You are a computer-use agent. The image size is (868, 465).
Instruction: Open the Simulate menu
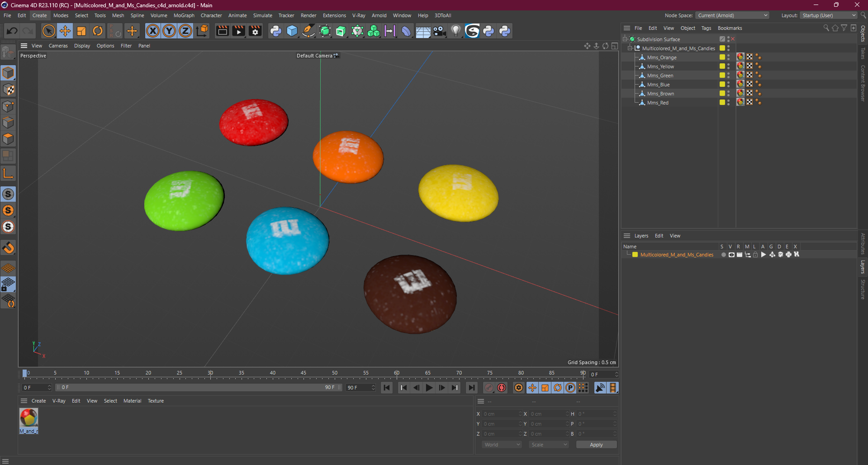[263, 15]
